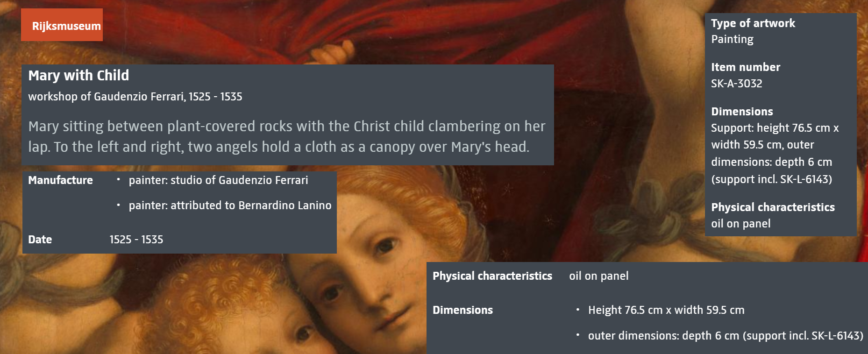Select the Mary with Child title
Viewport: 868px width, 354px height.
tap(78, 75)
